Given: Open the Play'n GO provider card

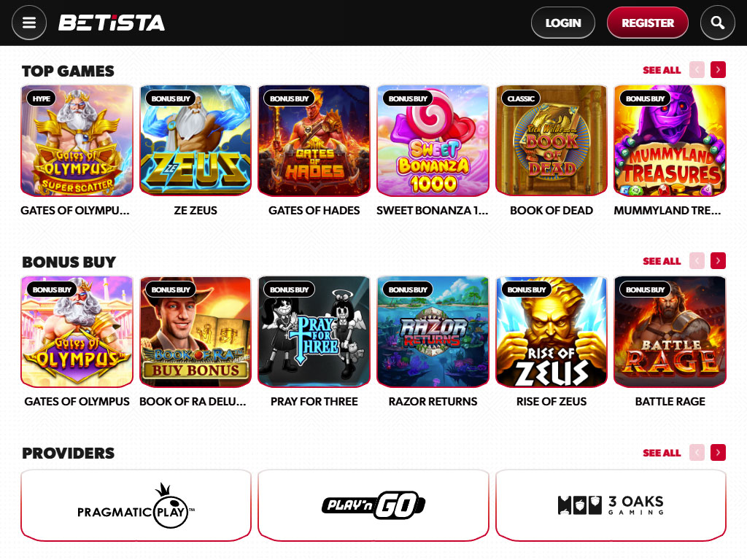Looking at the screenshot, I should 373,505.
